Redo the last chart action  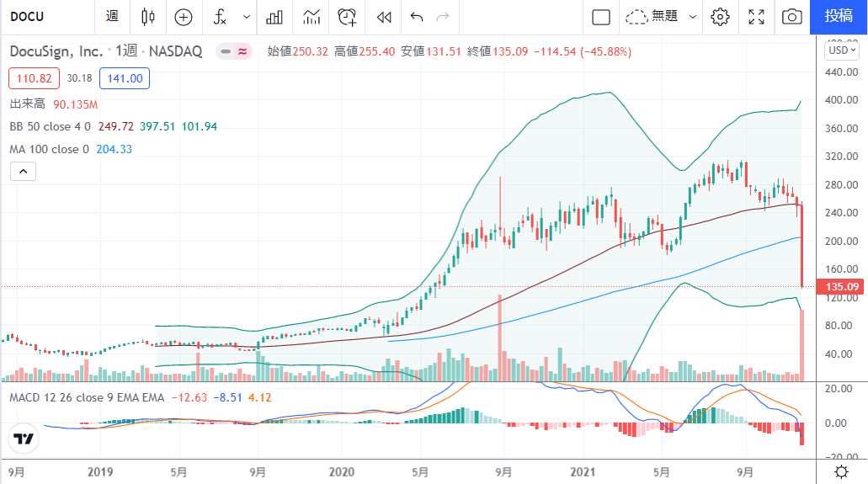pyautogui.click(x=442, y=17)
